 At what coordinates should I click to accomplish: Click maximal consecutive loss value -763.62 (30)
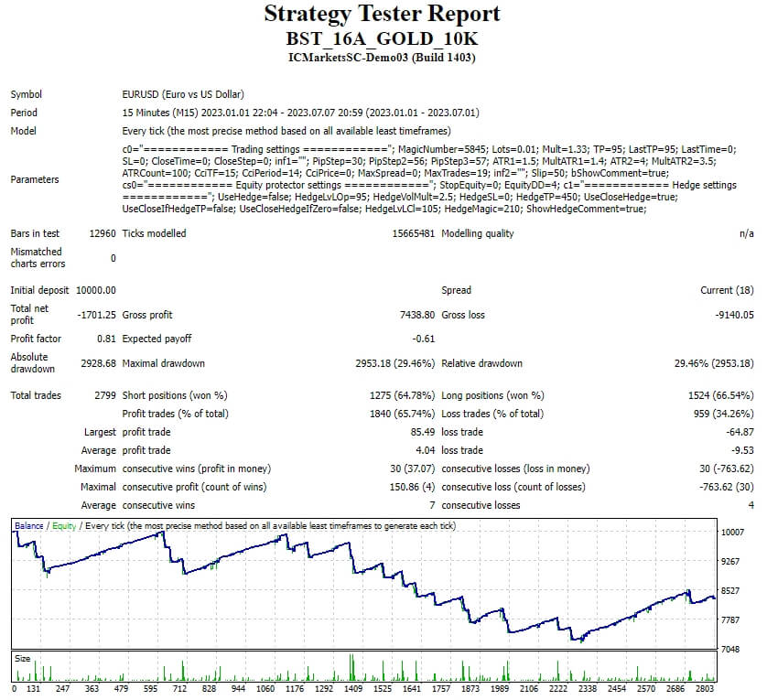(727, 487)
